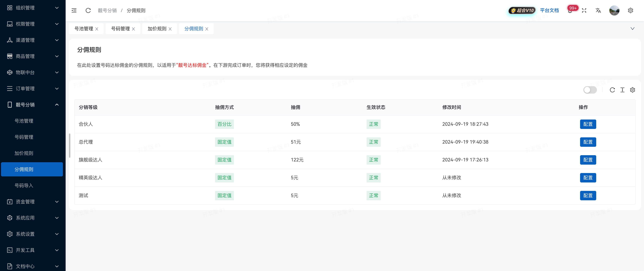This screenshot has height=271, width=644.
Task: Refresh the page via breadcrumb reload icon
Action: (x=88, y=10)
